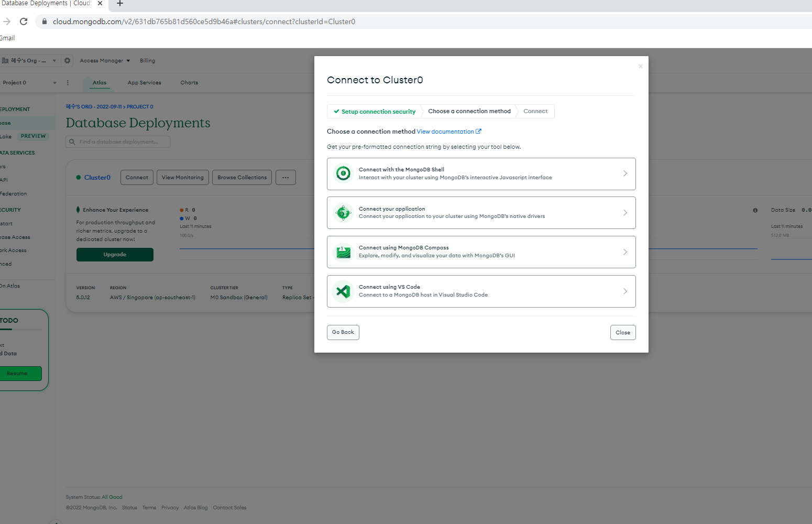Open the Project 0 selector dropdown

point(54,83)
